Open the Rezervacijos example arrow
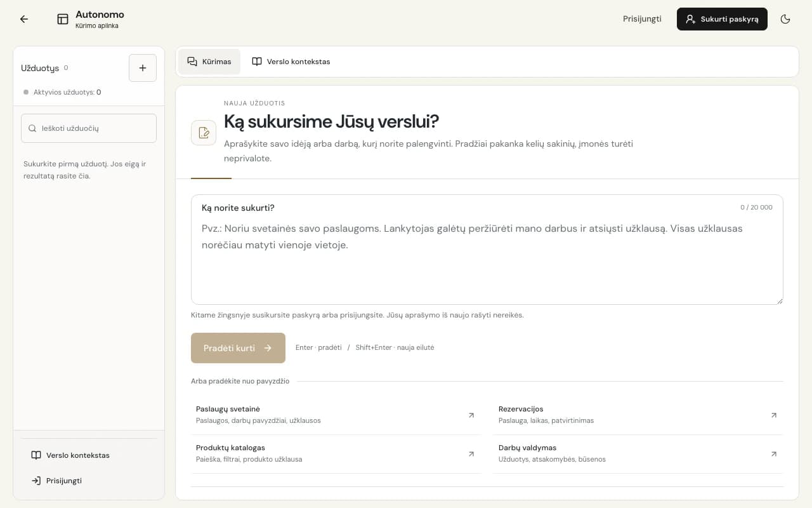The width and height of the screenshot is (812, 508). click(774, 415)
